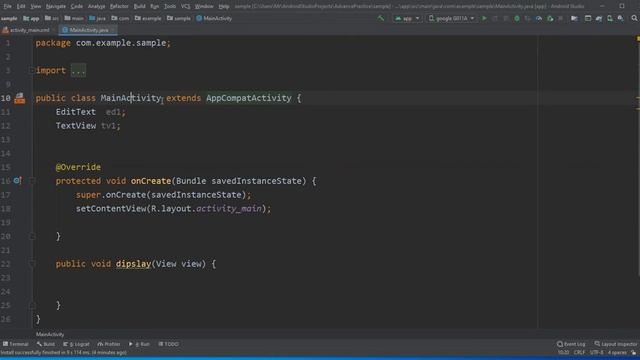Image resolution: width=640 pixels, height=360 pixels.
Task: Open the google device selector dropdown
Action: (x=451, y=18)
